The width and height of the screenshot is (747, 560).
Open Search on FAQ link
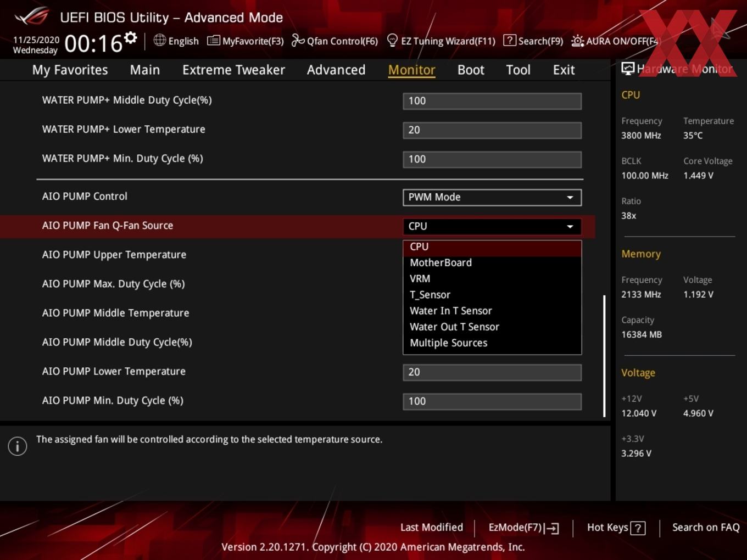coord(706,528)
